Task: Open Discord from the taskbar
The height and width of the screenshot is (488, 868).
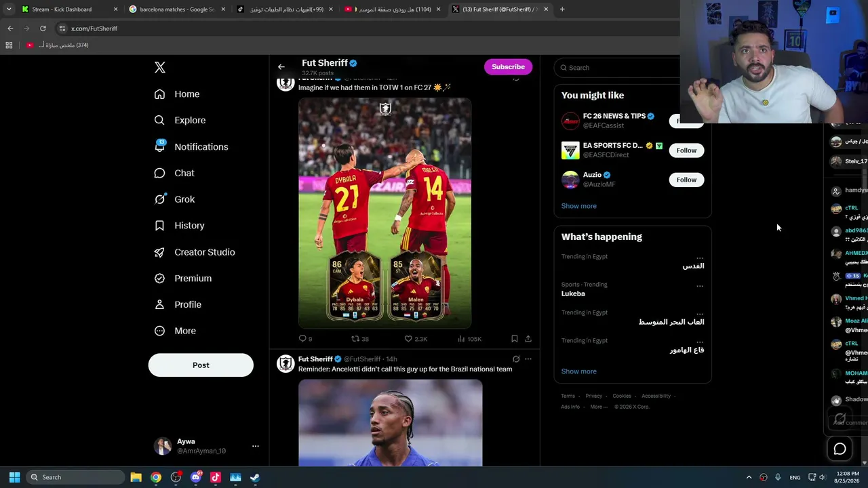Action: click(196, 477)
